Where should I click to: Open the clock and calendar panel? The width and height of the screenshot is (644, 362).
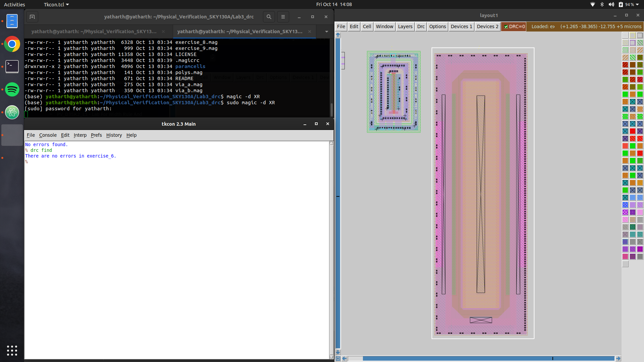334,4
